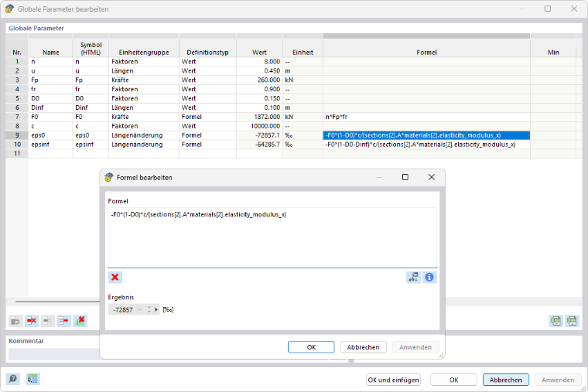588x392 pixels.
Task: Click Abbrechen in Globale Parameter window
Action: point(505,380)
